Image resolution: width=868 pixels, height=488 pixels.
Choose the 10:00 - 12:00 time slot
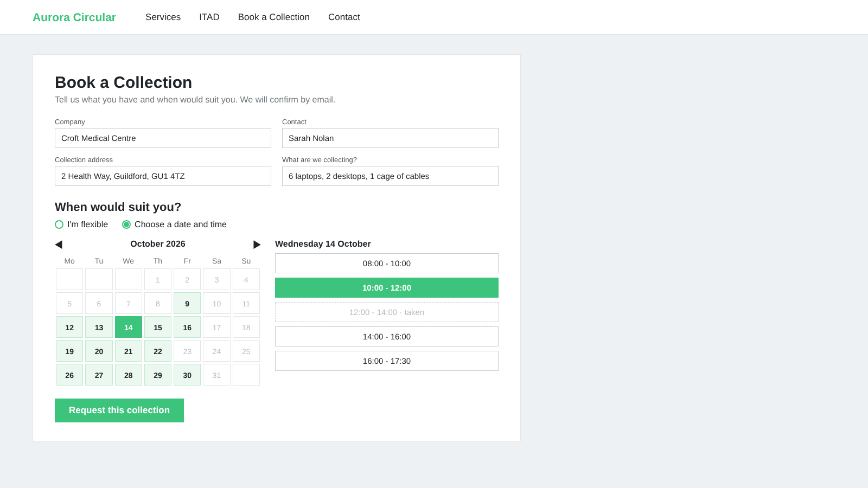click(387, 288)
